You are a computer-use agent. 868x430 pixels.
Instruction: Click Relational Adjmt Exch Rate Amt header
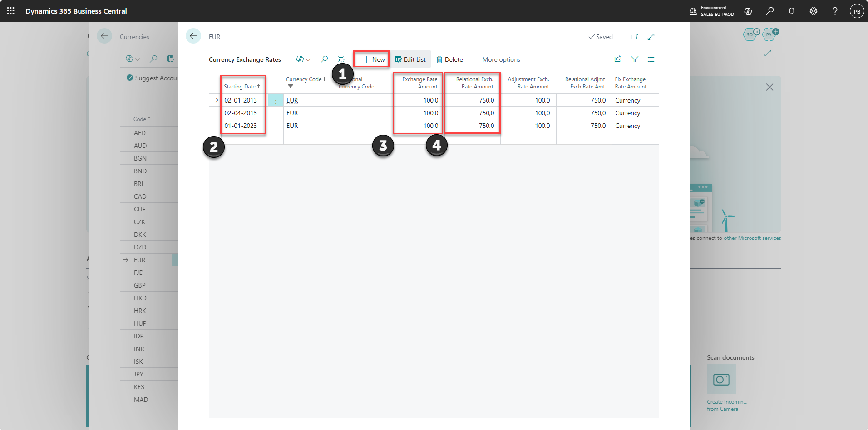click(585, 83)
